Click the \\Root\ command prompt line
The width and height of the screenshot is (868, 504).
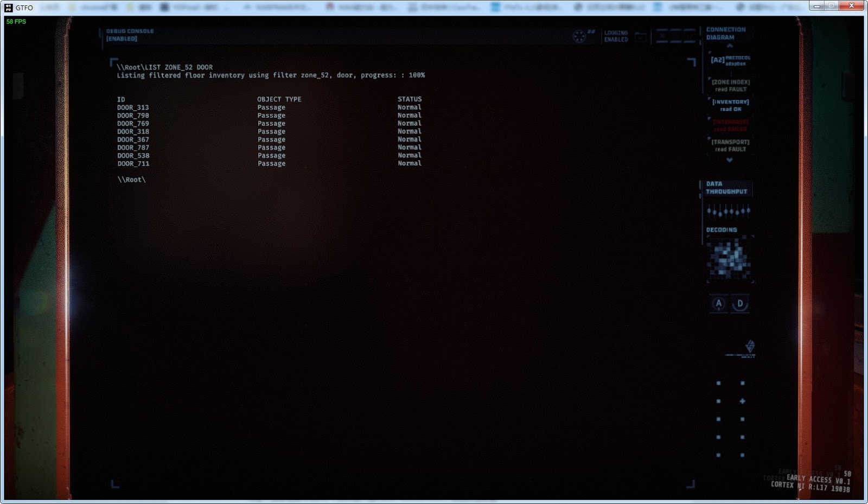(x=132, y=180)
